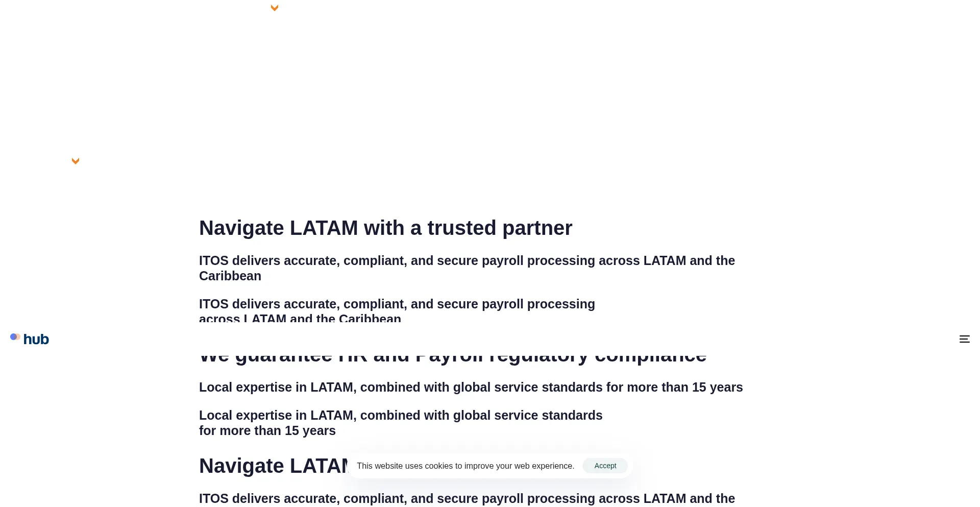Click the two-line "Local expertise in LATAM" paragraph
Image resolution: width=980 pixels, height=507 pixels.
[x=400, y=416]
